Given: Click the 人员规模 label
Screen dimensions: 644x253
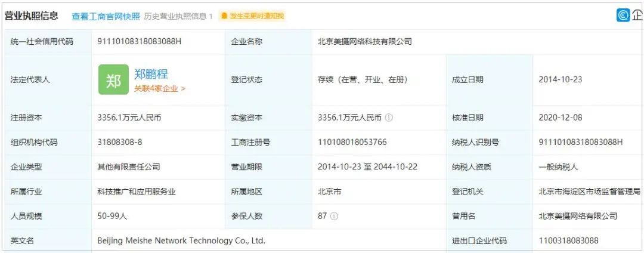Looking at the screenshot, I should tap(26, 217).
